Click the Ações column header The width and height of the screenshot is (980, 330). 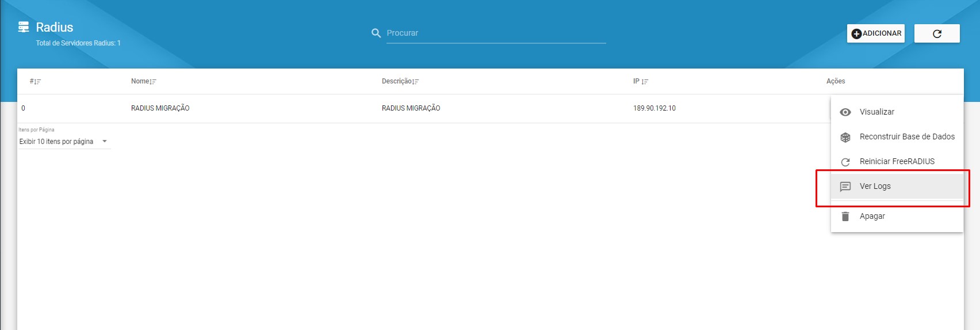coord(836,81)
